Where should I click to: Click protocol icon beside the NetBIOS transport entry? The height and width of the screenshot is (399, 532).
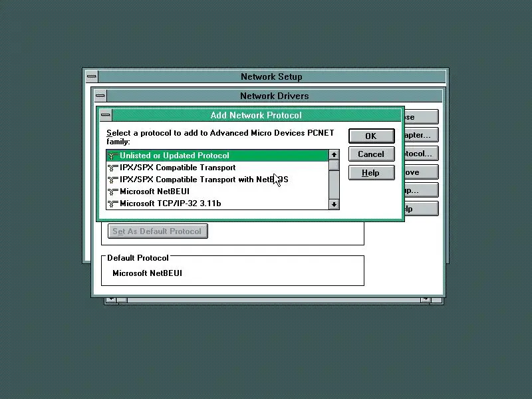(x=112, y=180)
